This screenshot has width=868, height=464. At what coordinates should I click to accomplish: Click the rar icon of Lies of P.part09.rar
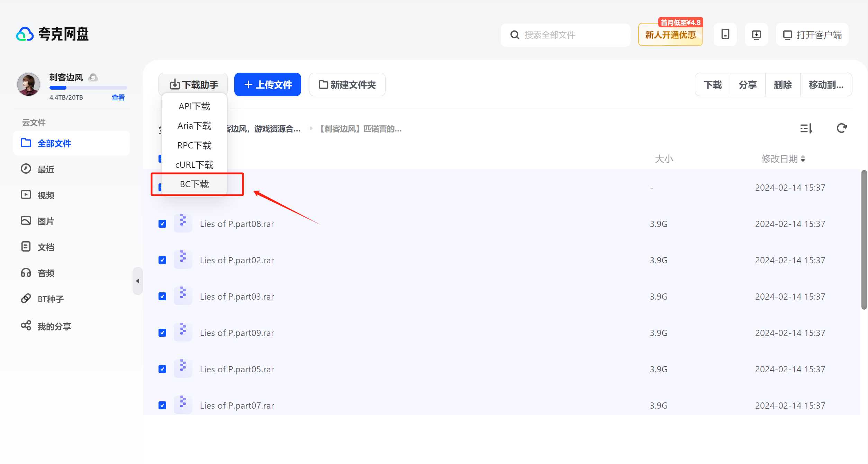183,332
